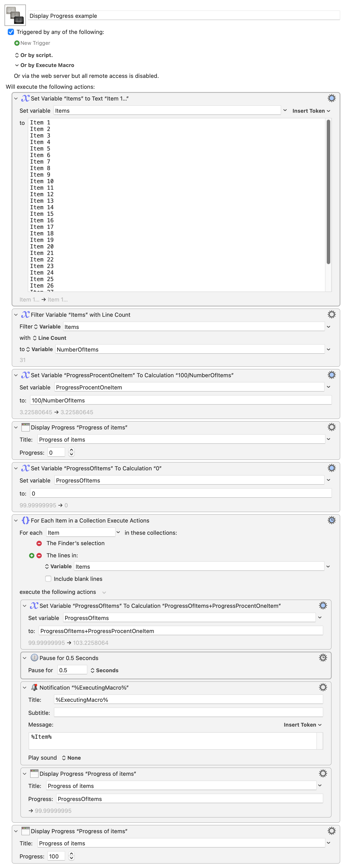Open the Insert Token menu for Items text
Screen dimensions: 345x868
click(x=311, y=111)
